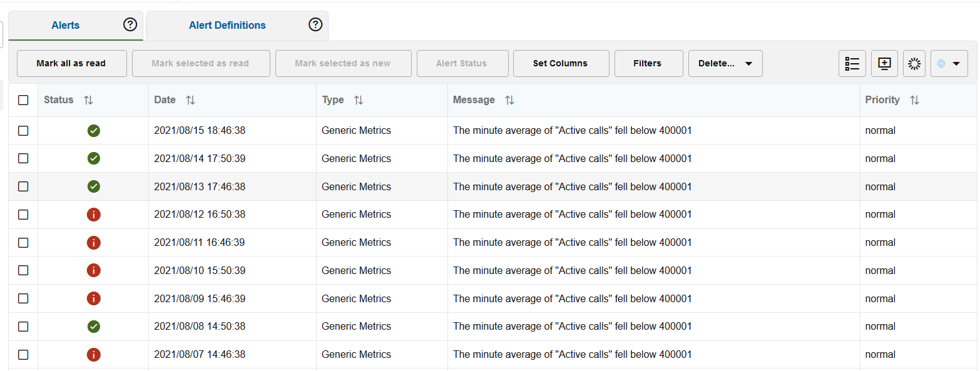Open help icon beside Alert Definitions tab
Image resolution: width=980 pixels, height=371 pixels.
pyautogui.click(x=315, y=25)
